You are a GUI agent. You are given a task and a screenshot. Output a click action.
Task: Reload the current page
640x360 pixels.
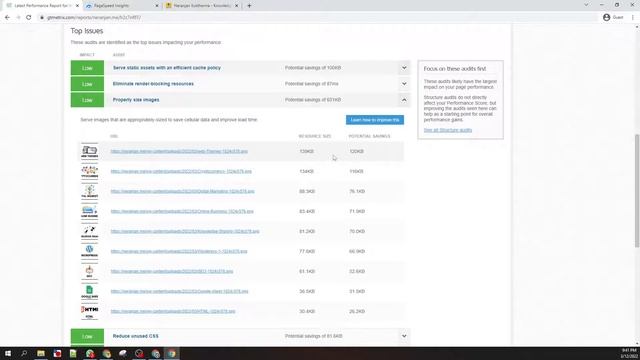coord(29,18)
